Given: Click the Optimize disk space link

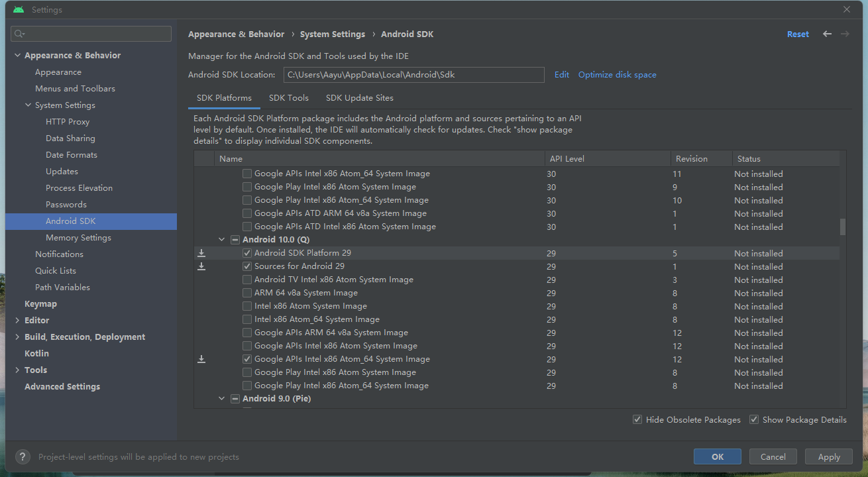Looking at the screenshot, I should (x=618, y=75).
